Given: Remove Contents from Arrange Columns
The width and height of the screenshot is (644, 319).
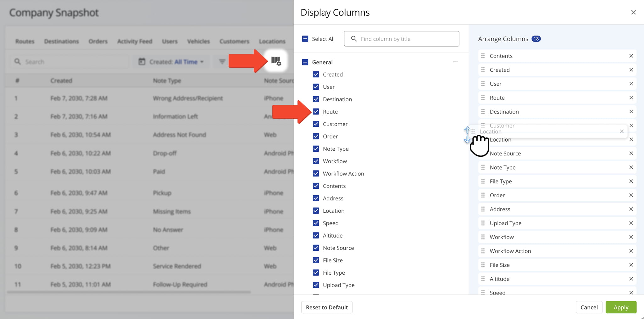Looking at the screenshot, I should [631, 56].
